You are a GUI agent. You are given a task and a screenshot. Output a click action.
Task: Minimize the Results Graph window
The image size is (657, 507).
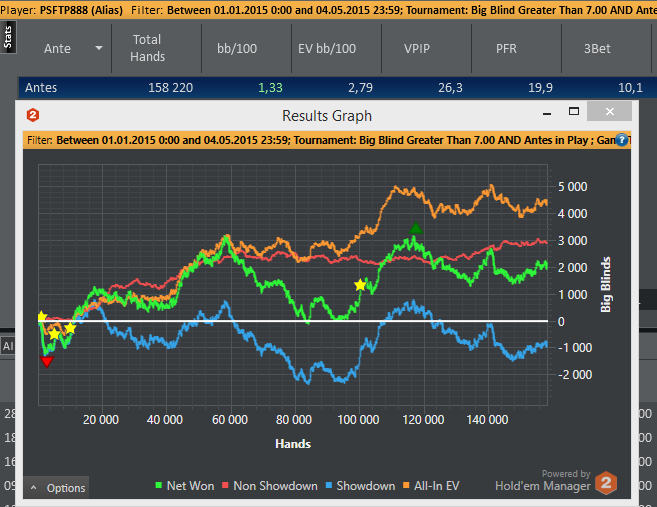544,113
